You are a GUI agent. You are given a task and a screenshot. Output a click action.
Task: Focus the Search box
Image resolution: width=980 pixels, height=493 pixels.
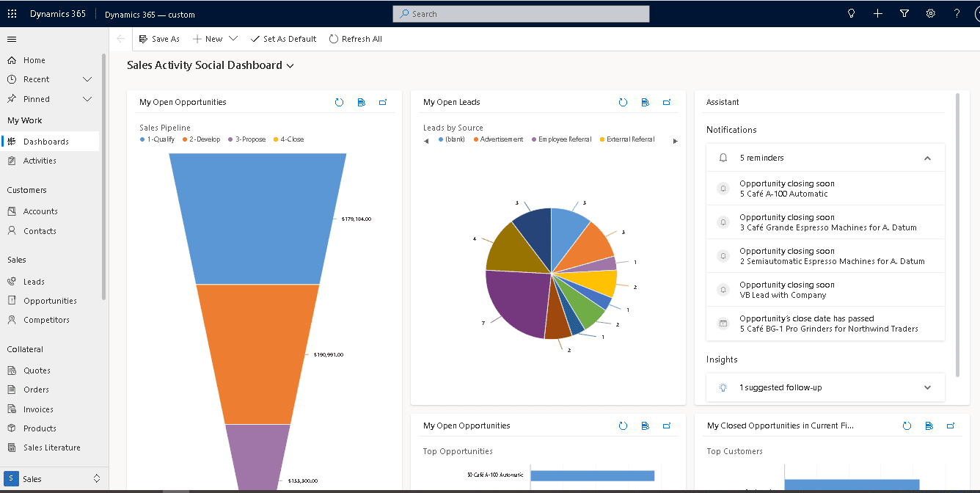coord(521,14)
